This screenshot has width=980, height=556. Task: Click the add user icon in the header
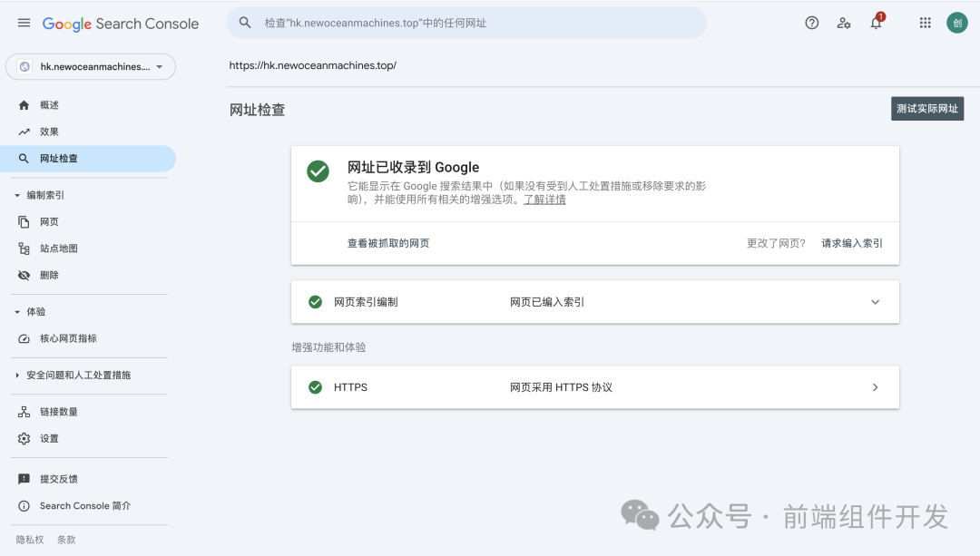(844, 23)
